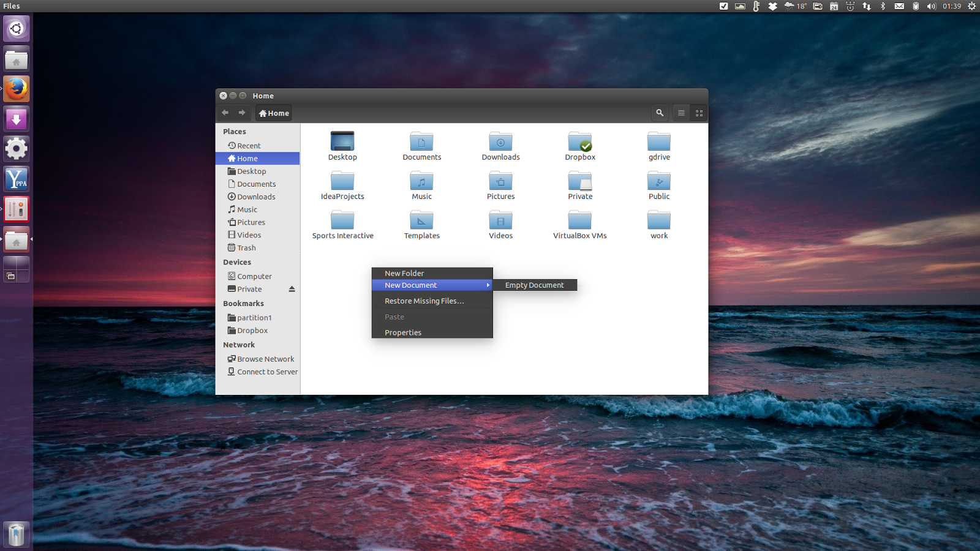Open the Dropbox folder with the green sync badge

pyautogui.click(x=579, y=142)
